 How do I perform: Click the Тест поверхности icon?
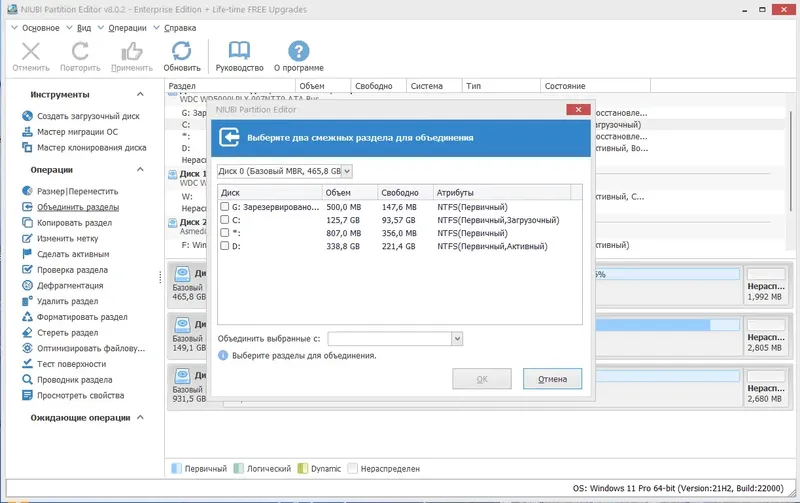[27, 364]
